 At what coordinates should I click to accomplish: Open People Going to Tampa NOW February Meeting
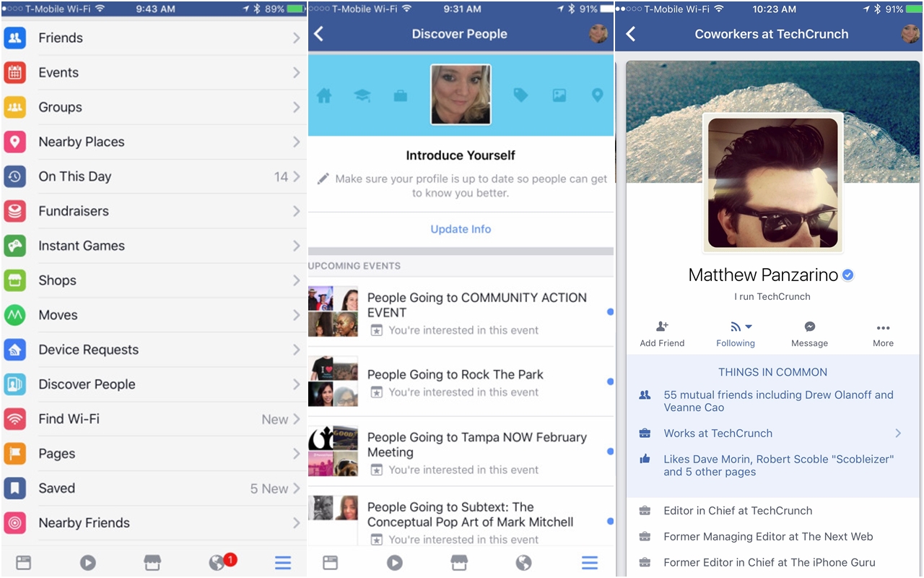click(461, 452)
